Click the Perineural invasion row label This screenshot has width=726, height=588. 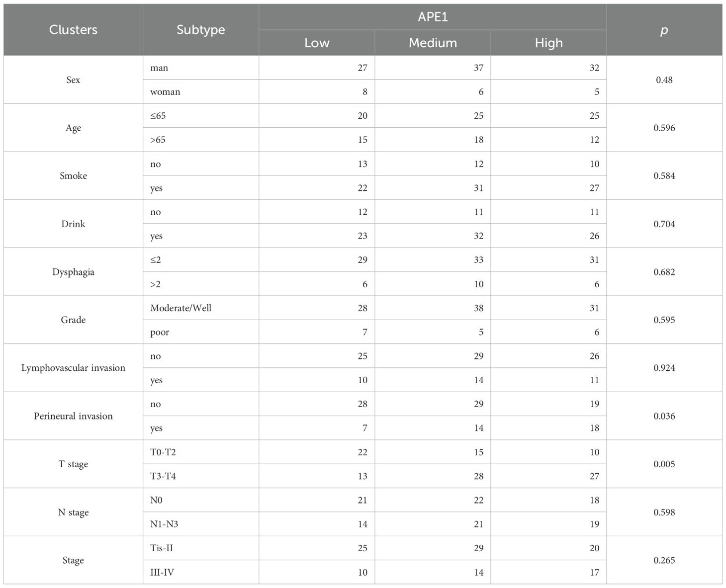[73, 416]
